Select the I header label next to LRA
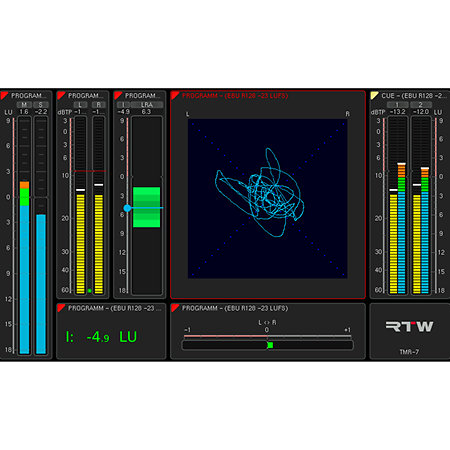 pyautogui.click(x=123, y=105)
